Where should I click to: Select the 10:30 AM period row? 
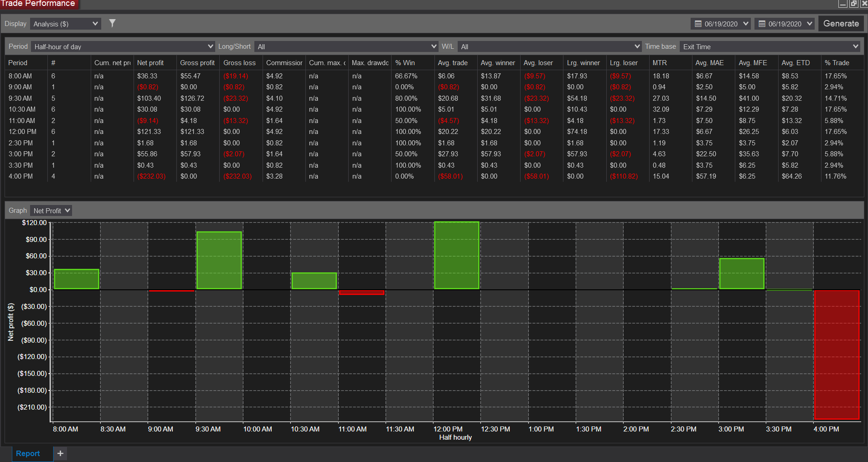coord(434,109)
